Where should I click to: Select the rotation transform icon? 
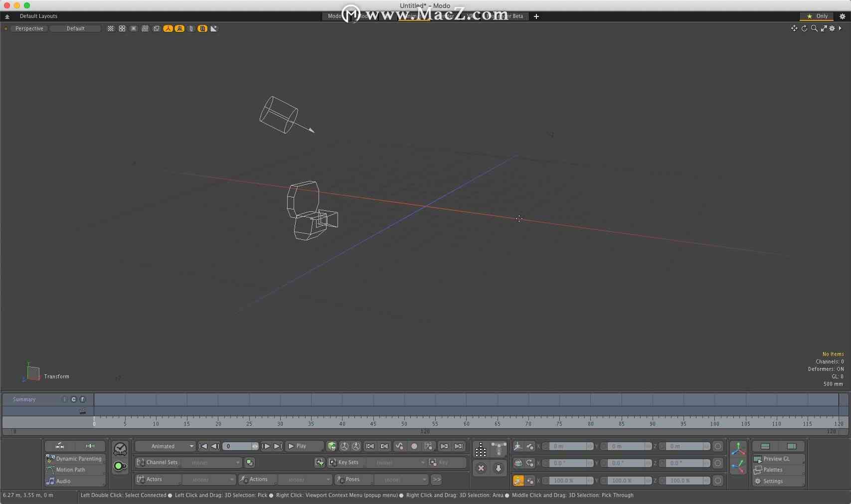click(518, 463)
